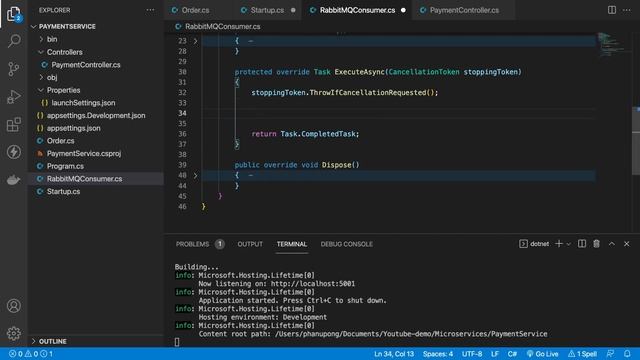
Task: Click the feedback icon in status bar
Action: coord(610,353)
